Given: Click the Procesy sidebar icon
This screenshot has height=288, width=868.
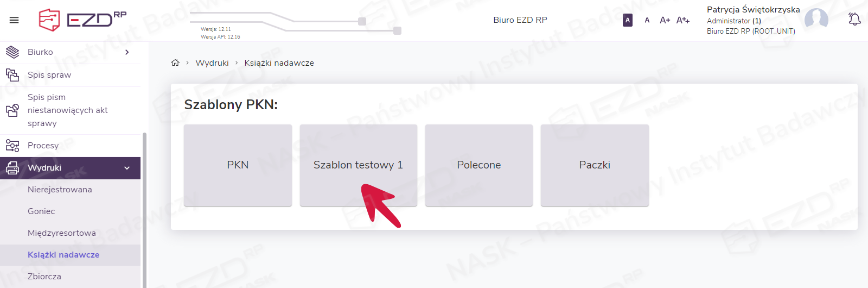Looking at the screenshot, I should coord(12,146).
